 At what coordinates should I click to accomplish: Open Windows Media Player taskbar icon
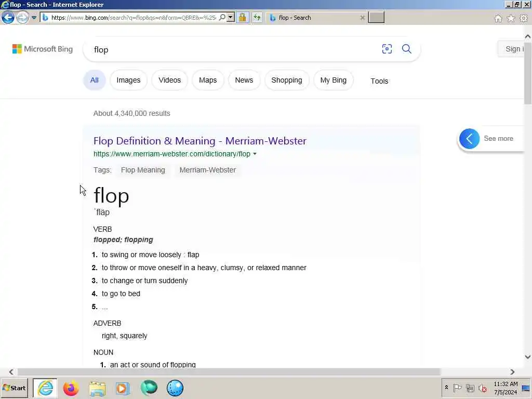click(123, 388)
